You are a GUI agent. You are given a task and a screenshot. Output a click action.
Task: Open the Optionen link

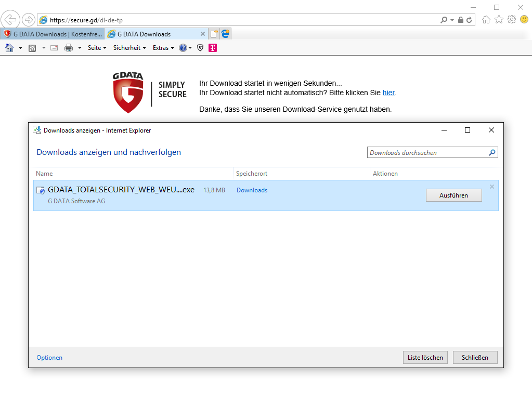point(49,358)
